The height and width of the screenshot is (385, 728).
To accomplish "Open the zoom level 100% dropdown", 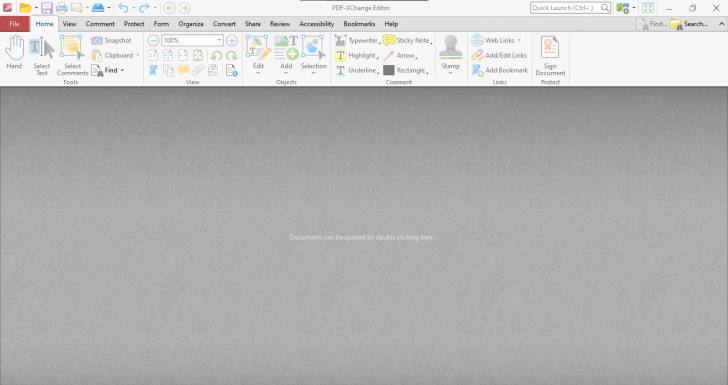I will click(x=219, y=40).
